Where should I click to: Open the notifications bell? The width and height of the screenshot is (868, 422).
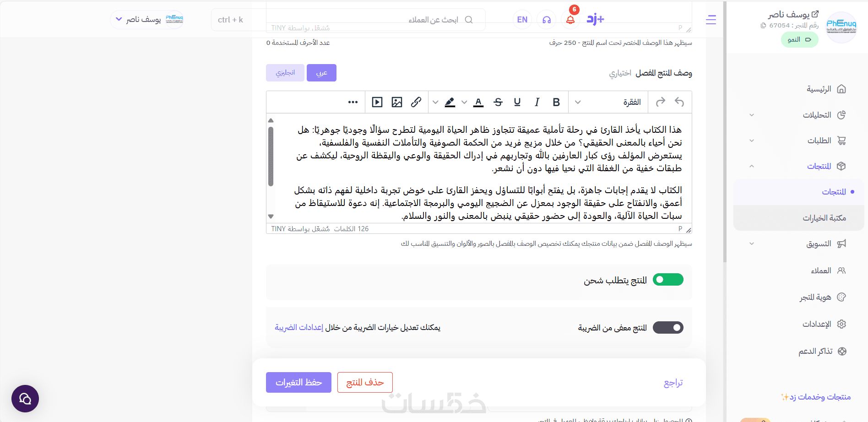tap(570, 20)
